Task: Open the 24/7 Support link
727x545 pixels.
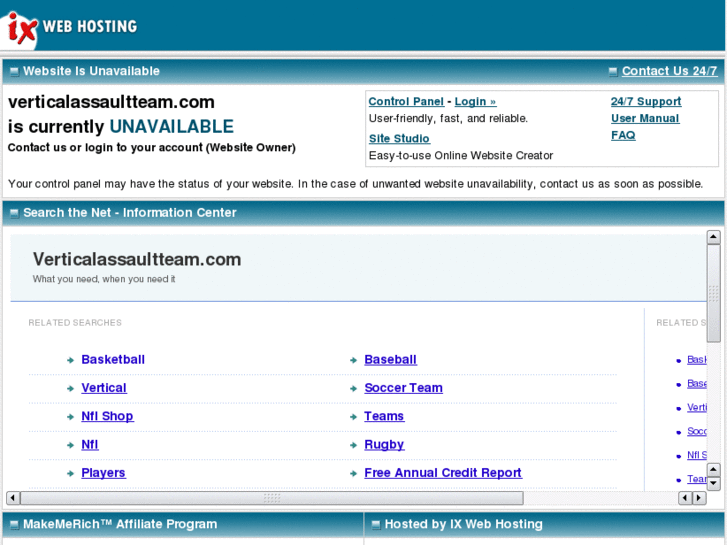Action: click(646, 102)
